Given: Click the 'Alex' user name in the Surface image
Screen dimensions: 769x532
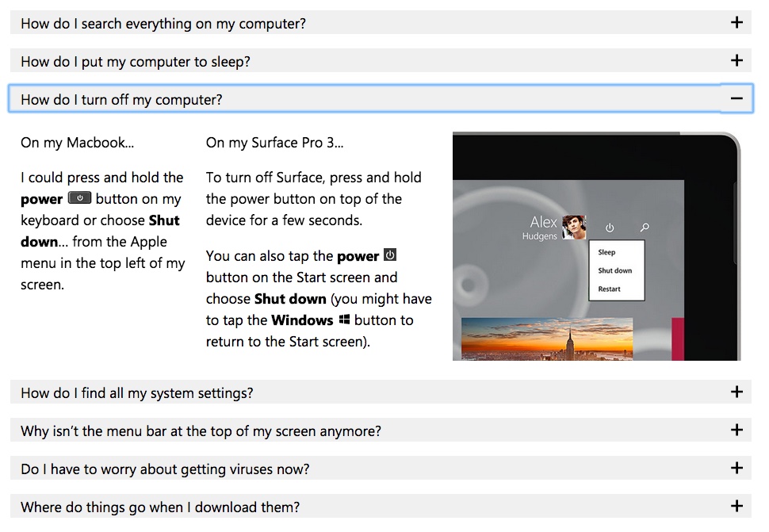Looking at the screenshot, I should click(543, 222).
